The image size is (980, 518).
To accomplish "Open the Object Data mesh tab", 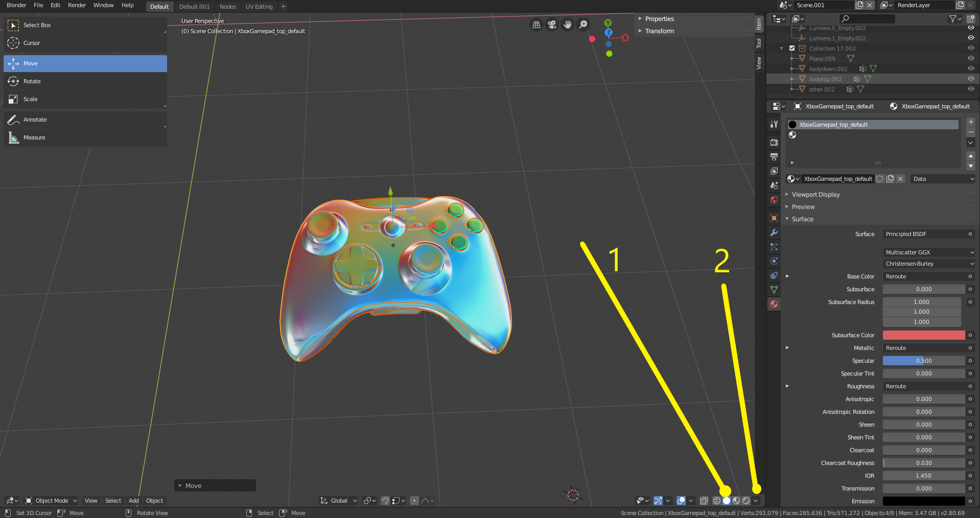I will [x=774, y=290].
